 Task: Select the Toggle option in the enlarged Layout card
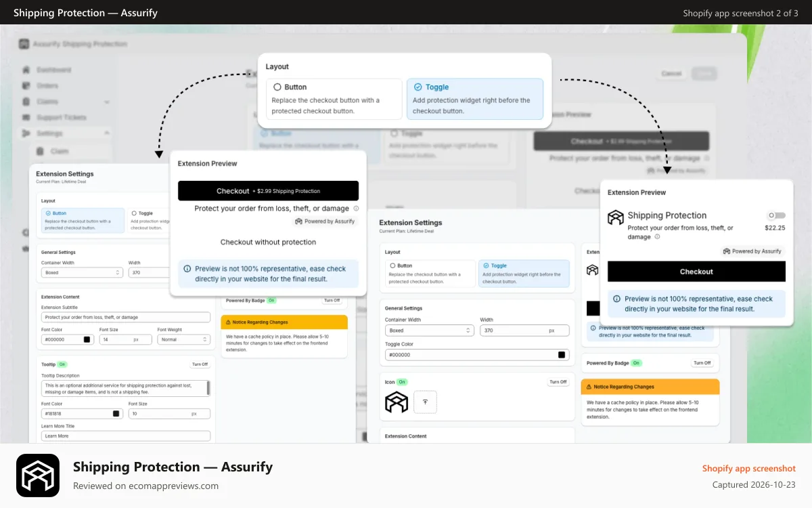(x=475, y=99)
